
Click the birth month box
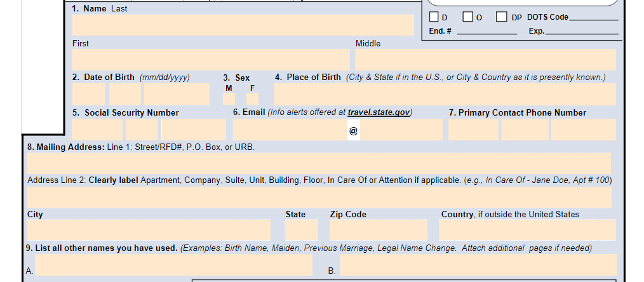pyautogui.click(x=89, y=94)
